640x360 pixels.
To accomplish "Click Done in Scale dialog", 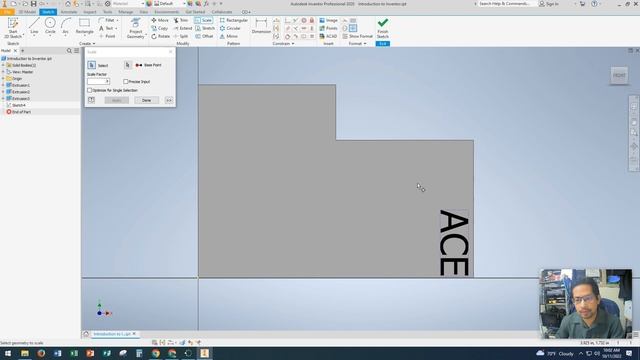I will [x=147, y=100].
